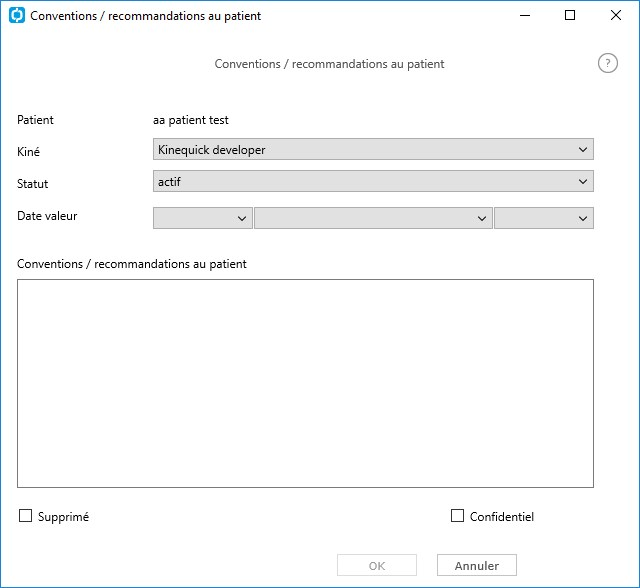Image resolution: width=640 pixels, height=588 pixels.
Task: Cancel with the Annuler button
Action: click(x=477, y=566)
